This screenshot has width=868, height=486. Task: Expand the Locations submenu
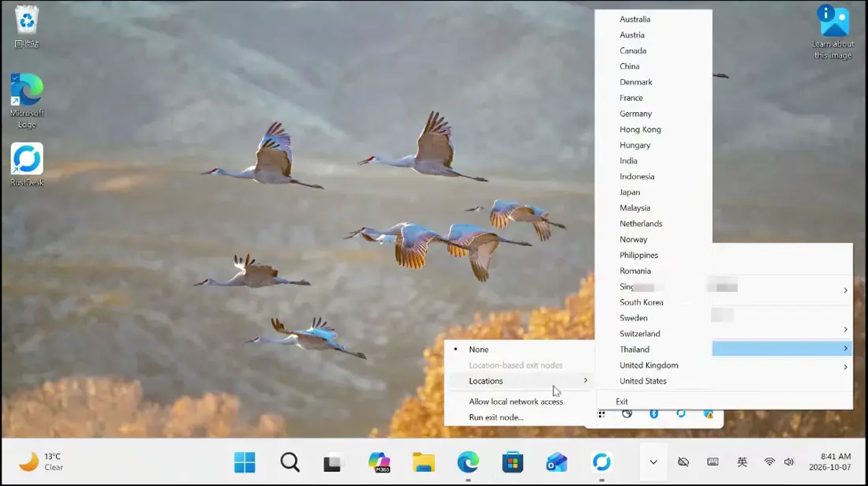(x=519, y=381)
